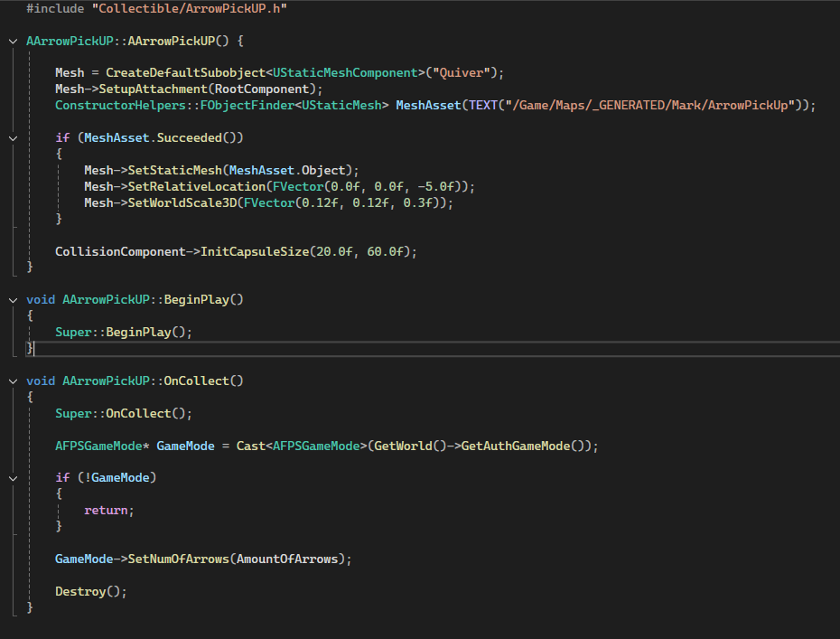Screen dimensions: 840x639
Task: Collapse the OnCollect function body
Action: [13, 381]
